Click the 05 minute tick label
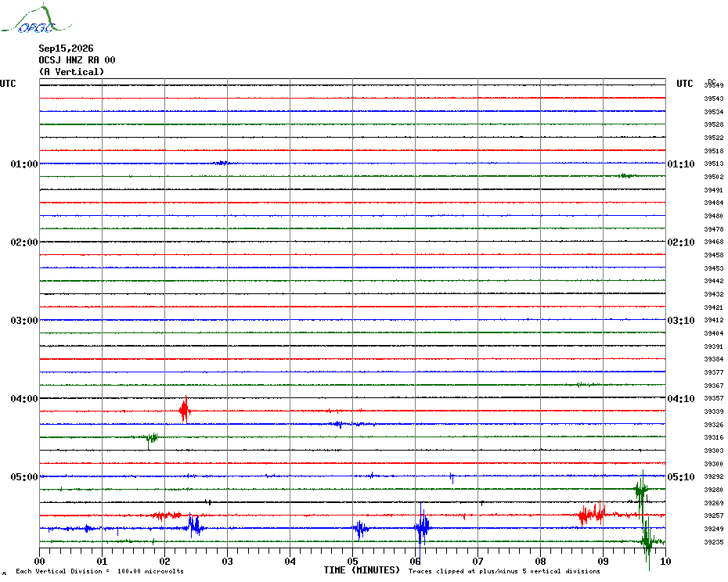 (x=352, y=562)
